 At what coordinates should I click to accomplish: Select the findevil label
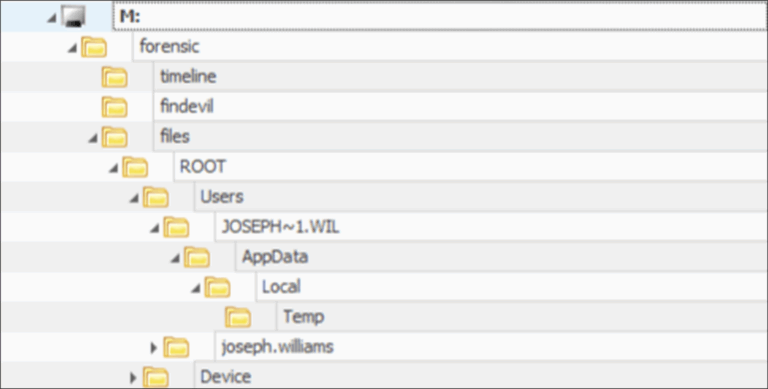pos(187,106)
